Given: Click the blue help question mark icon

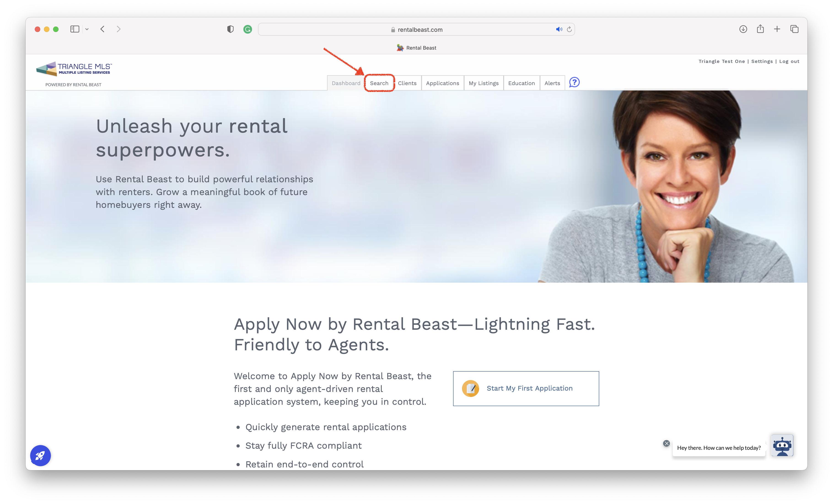Looking at the screenshot, I should click(x=574, y=82).
